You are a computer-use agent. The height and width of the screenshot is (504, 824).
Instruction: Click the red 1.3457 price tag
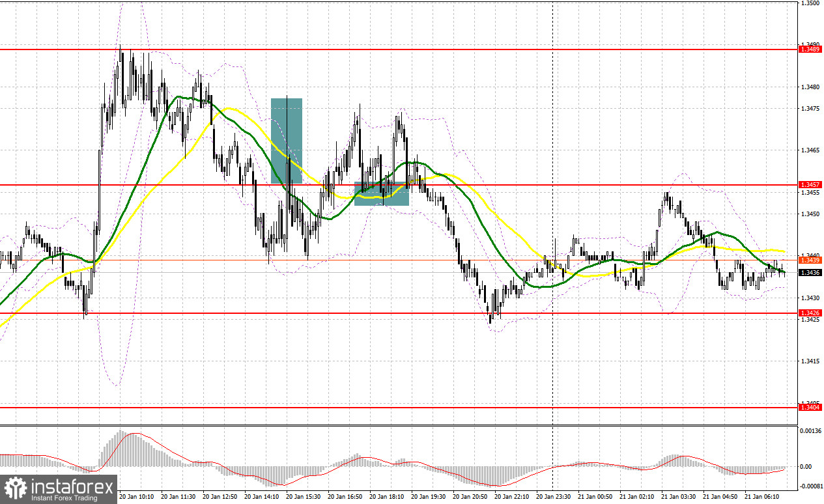(x=808, y=185)
